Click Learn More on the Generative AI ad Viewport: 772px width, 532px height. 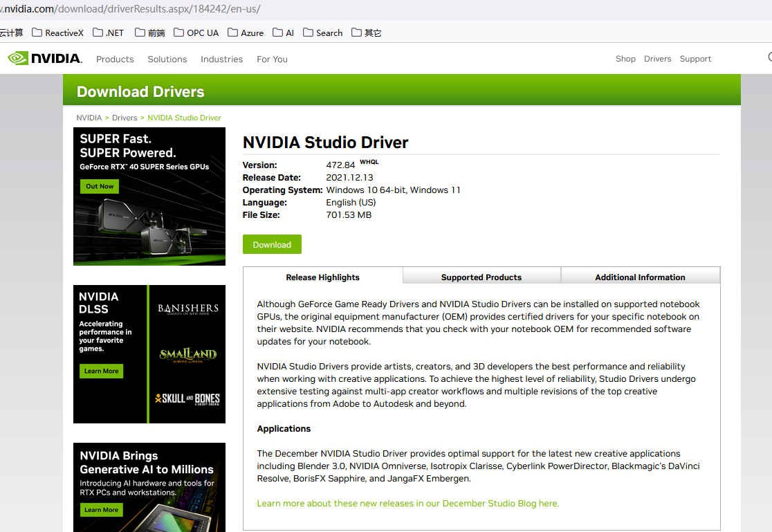point(101,510)
